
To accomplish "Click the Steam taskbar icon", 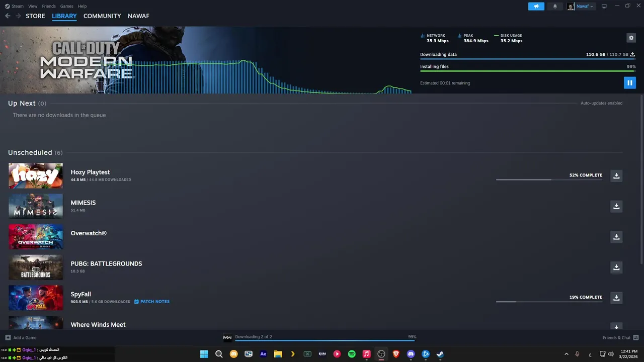I will click(440, 354).
